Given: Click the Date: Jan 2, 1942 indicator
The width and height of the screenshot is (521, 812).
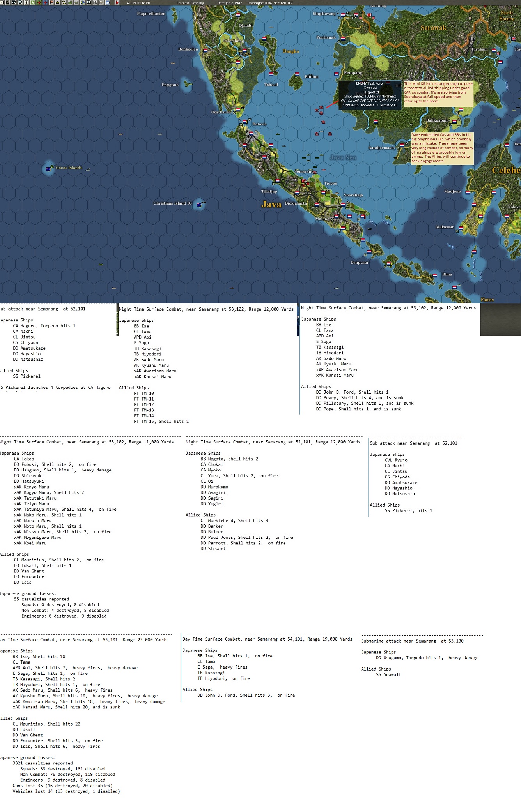Looking at the screenshot, I should [x=230, y=3].
